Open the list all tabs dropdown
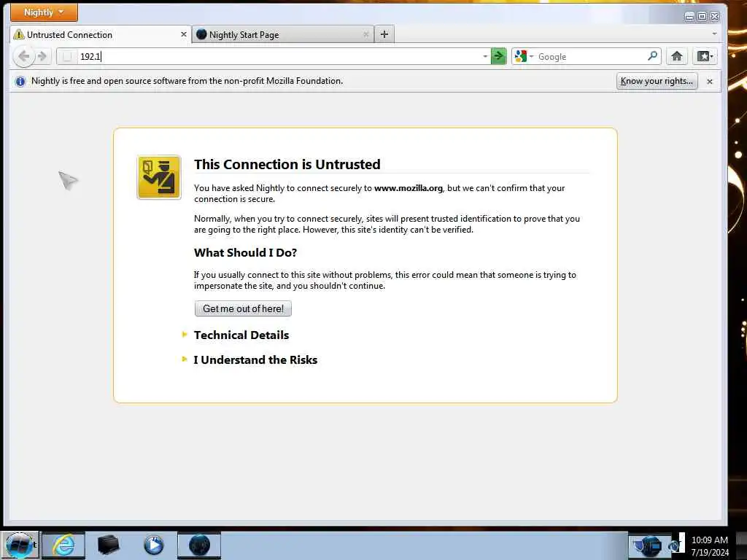 714,34
